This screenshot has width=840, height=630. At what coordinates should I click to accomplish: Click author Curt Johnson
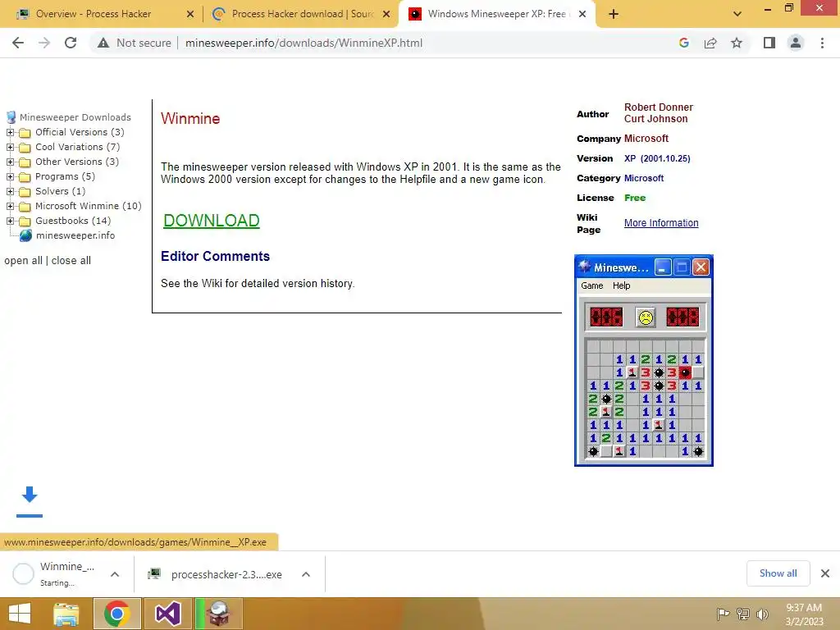click(x=655, y=119)
